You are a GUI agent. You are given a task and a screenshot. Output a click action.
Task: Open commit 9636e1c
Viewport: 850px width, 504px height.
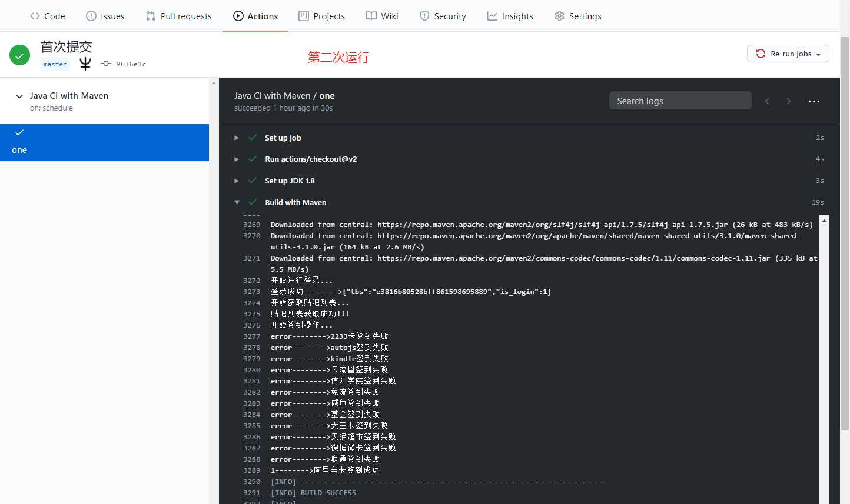tap(131, 64)
